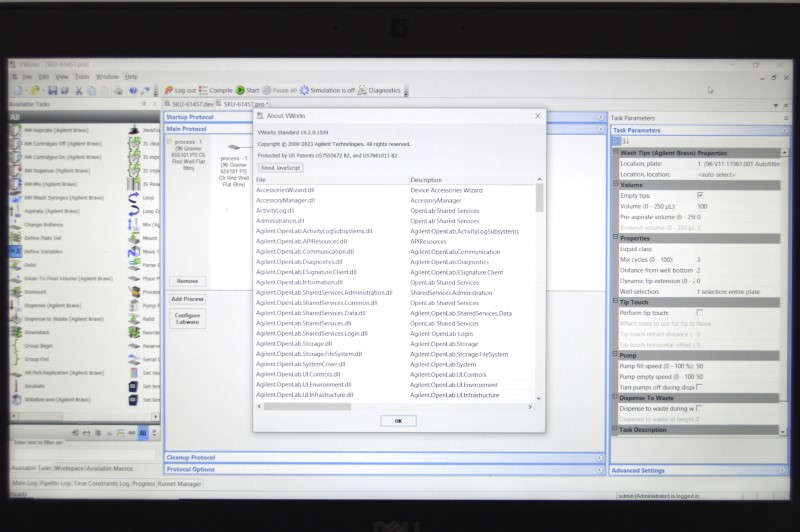Click the About JavaScript button
Viewport: 800px width, 532px height.
(280, 168)
